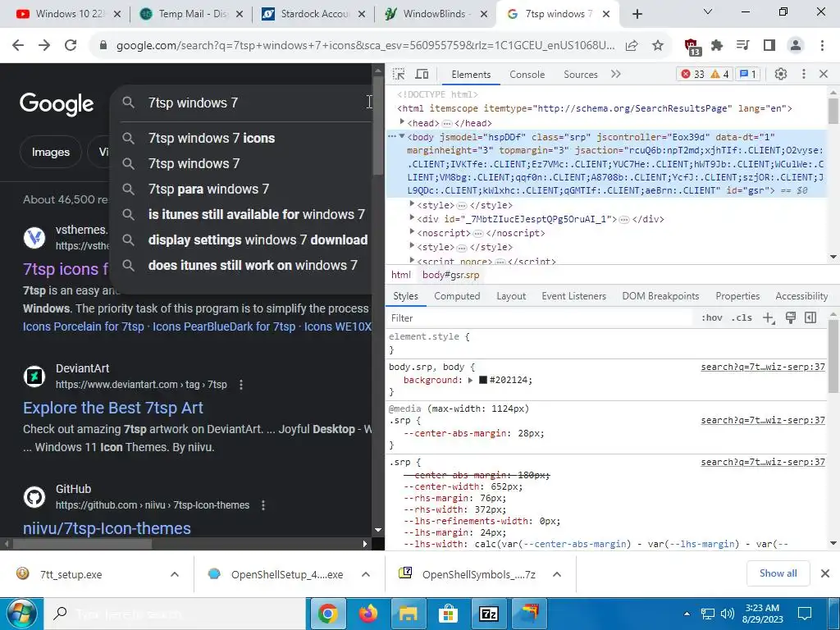840x630 pixels.
Task: Select the html breadcrumb item
Action: 400,275
